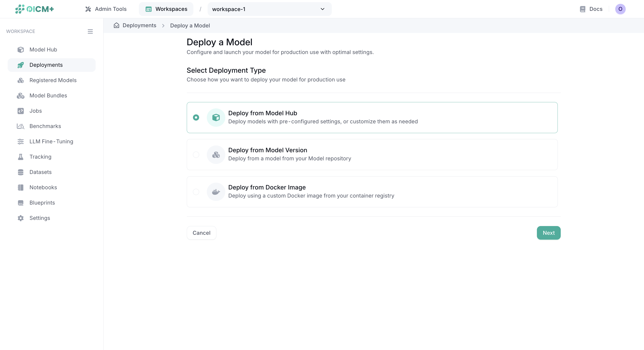Open Admin Tools from the top bar
Screen dimensions: 644x350
pyautogui.click(x=106, y=9)
